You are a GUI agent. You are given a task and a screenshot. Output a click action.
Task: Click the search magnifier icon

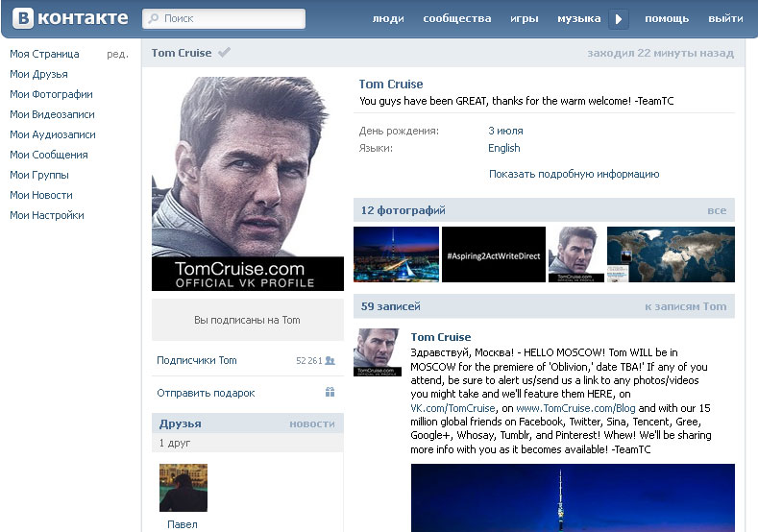point(154,18)
